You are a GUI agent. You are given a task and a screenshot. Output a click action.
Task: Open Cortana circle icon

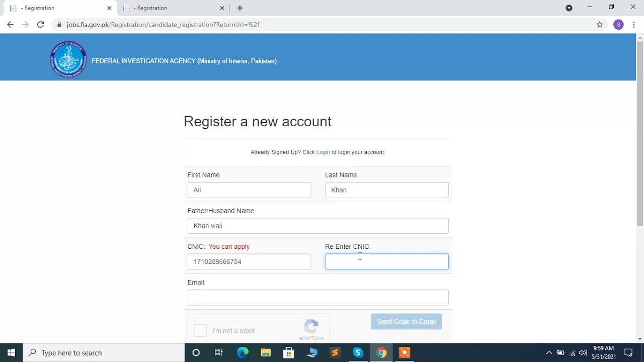[x=196, y=352]
